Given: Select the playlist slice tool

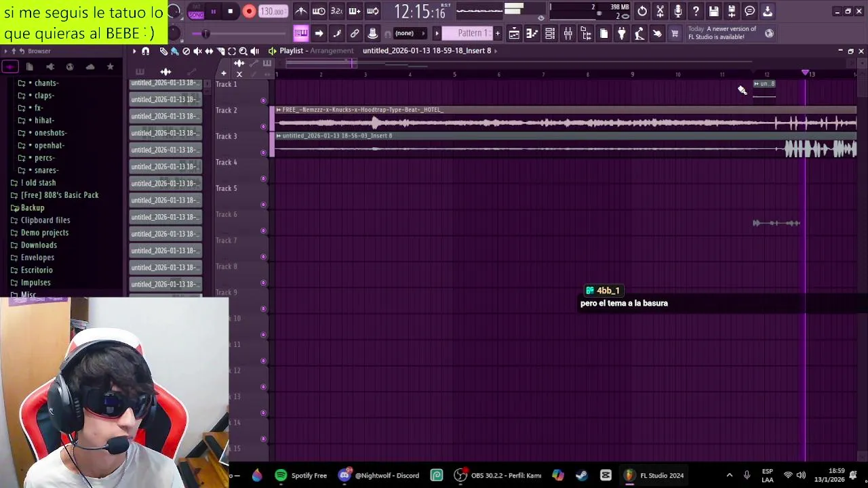Looking at the screenshot, I should pos(220,51).
